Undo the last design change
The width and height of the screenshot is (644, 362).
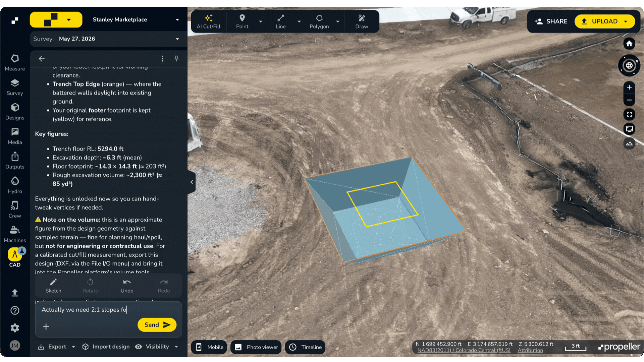127,286
